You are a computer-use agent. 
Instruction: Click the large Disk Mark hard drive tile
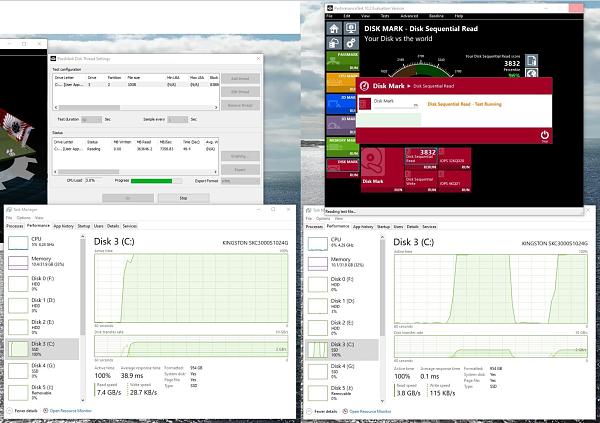pos(382,170)
